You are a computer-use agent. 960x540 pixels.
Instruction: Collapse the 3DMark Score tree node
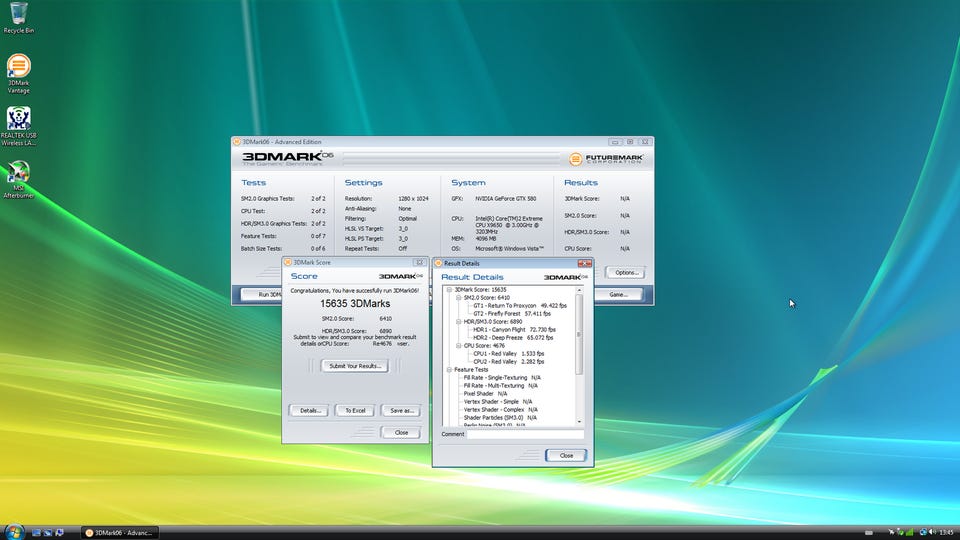(x=449, y=290)
